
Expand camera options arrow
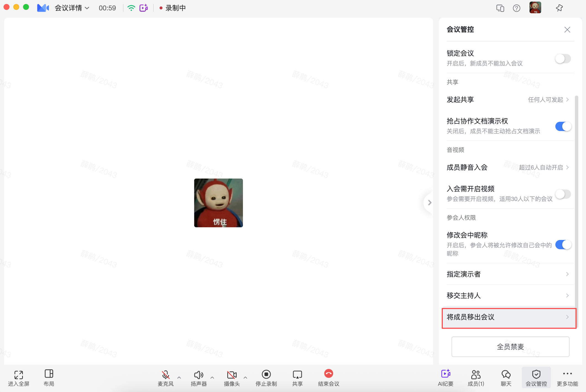[x=245, y=378]
